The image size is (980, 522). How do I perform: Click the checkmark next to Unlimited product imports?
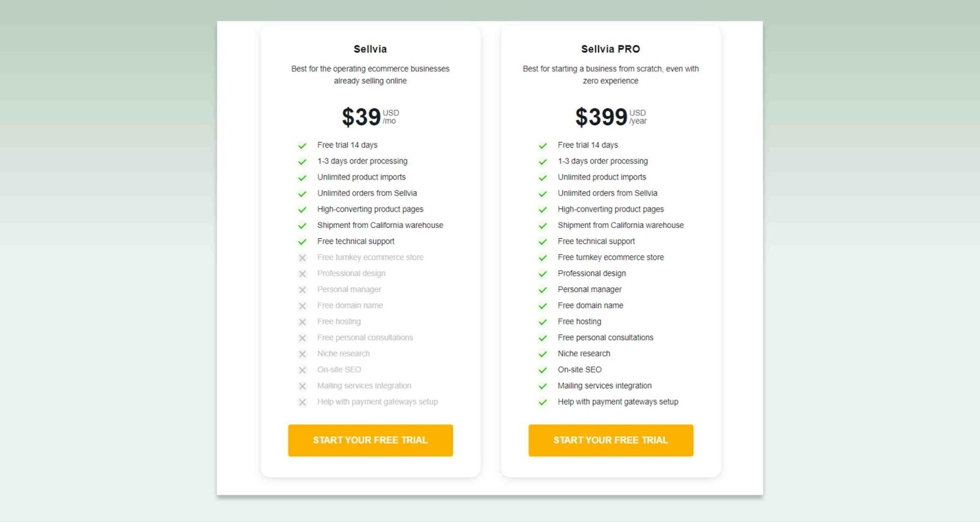pyautogui.click(x=302, y=178)
